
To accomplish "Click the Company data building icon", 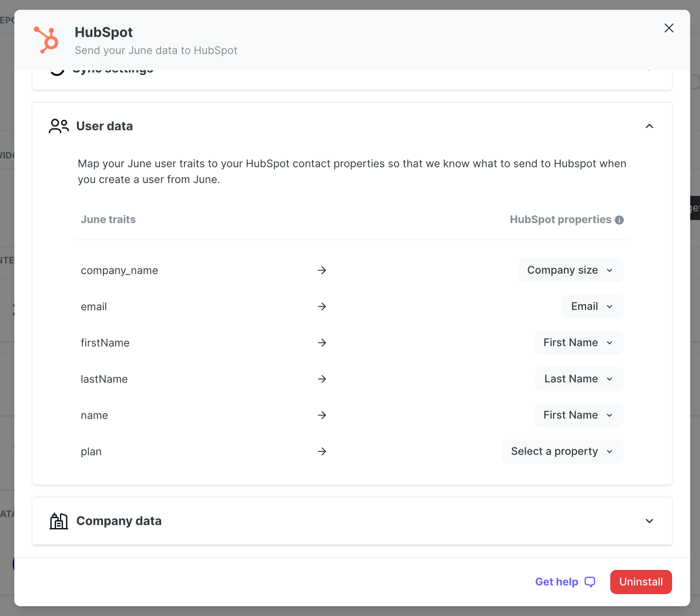I will pos(59,521).
